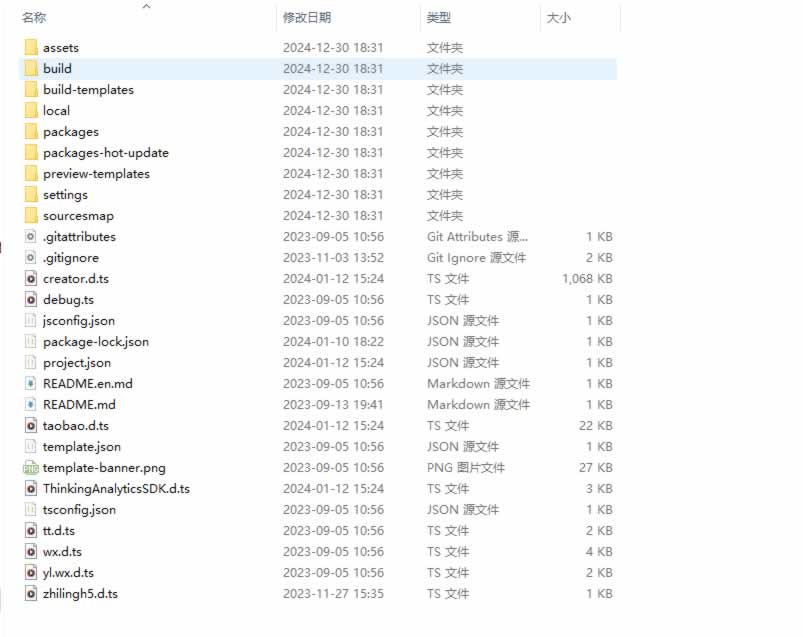Click the 类型 column header
Viewport: 803px width, 637px height.
438,18
